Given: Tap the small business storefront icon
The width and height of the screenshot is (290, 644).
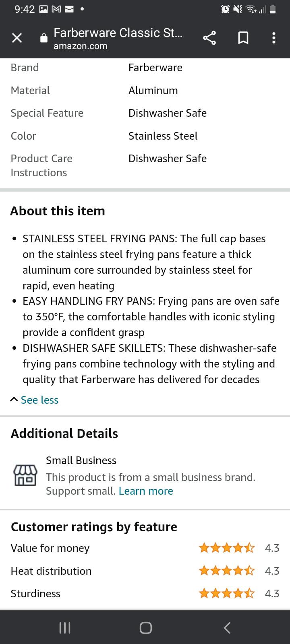Looking at the screenshot, I should point(25,475).
